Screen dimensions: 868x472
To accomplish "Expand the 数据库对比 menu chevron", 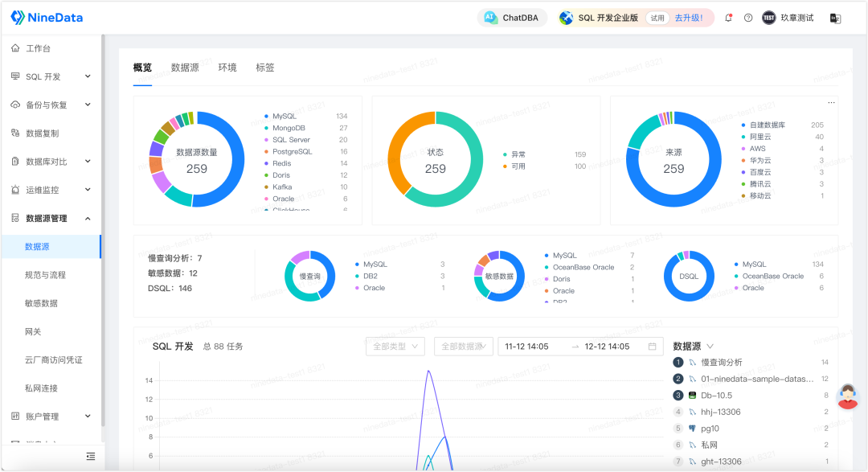I will point(88,161).
